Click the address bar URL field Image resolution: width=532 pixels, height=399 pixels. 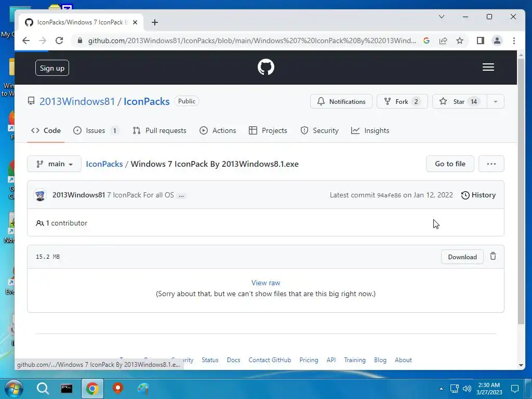click(252, 41)
